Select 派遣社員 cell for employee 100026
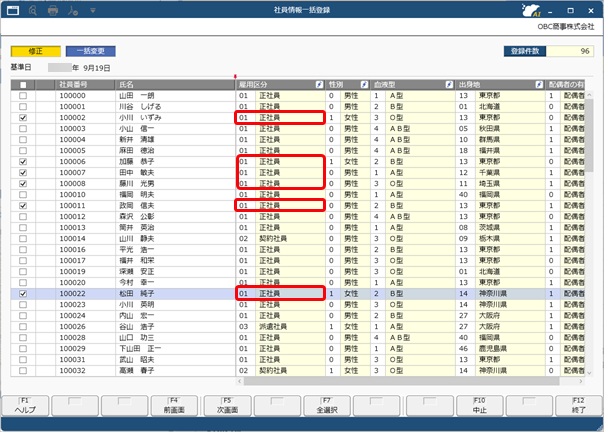 coord(290,327)
